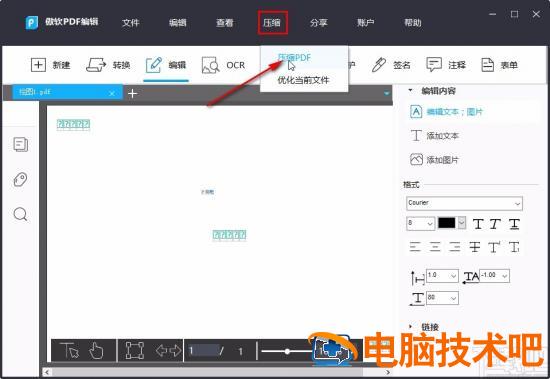Show the page thumbnails sidebar panel

(x=21, y=144)
